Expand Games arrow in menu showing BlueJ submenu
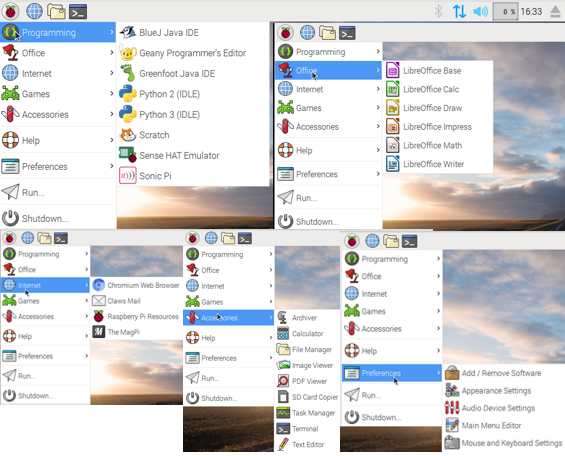This screenshot has width=565, height=456. [112, 94]
